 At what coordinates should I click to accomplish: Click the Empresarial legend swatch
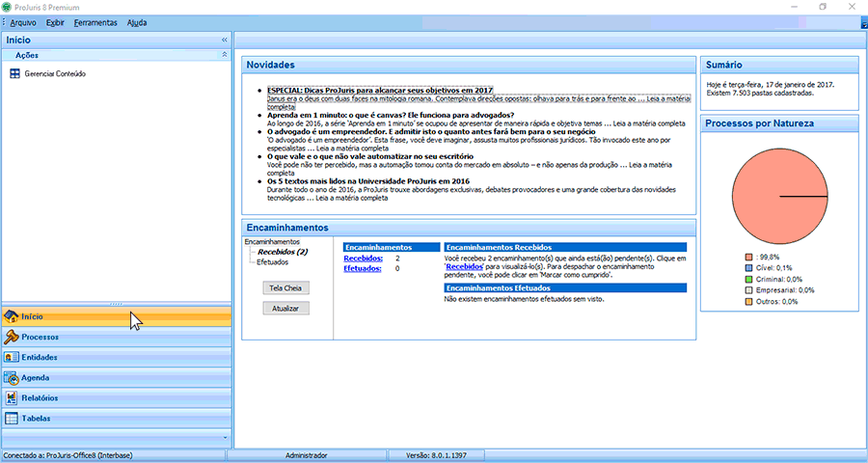point(748,290)
